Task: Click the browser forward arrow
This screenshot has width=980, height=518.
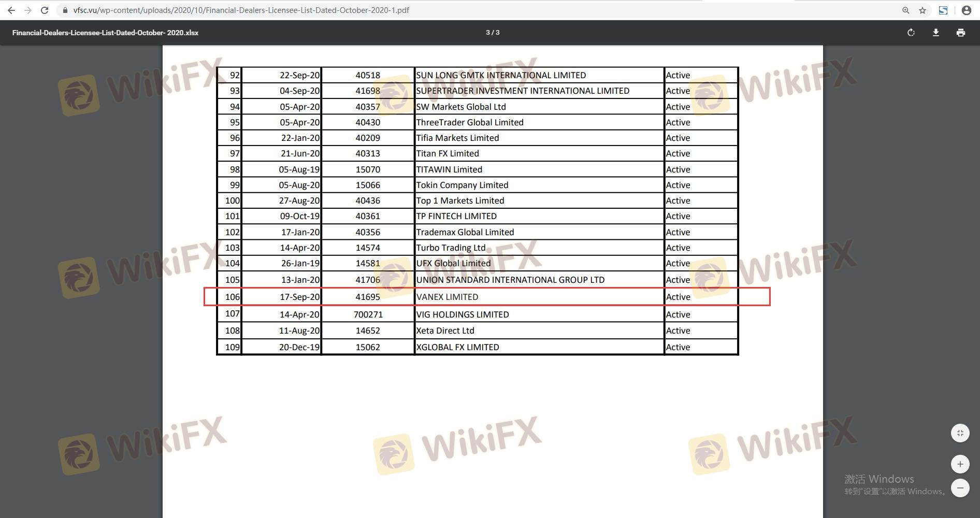Action: point(28,10)
